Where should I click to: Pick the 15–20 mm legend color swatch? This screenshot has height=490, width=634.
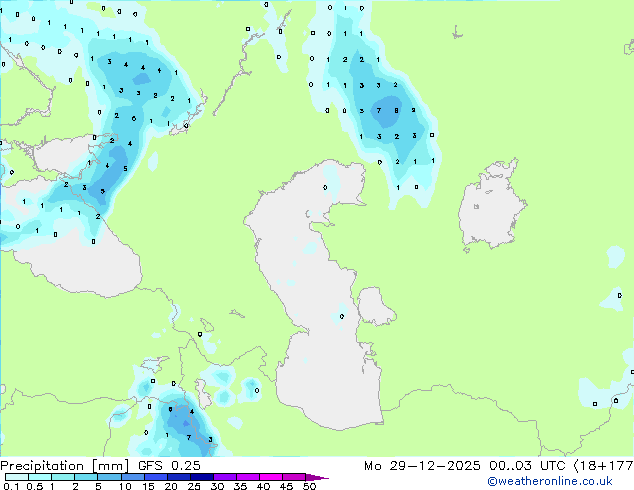click(x=155, y=477)
